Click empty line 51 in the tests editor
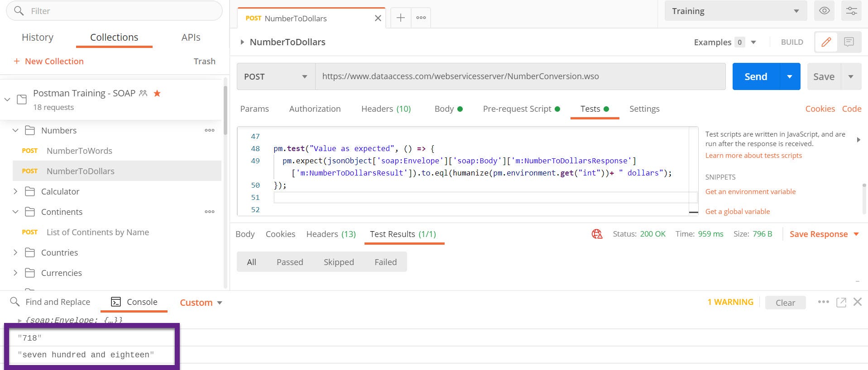This screenshot has height=370, width=868. click(485, 197)
